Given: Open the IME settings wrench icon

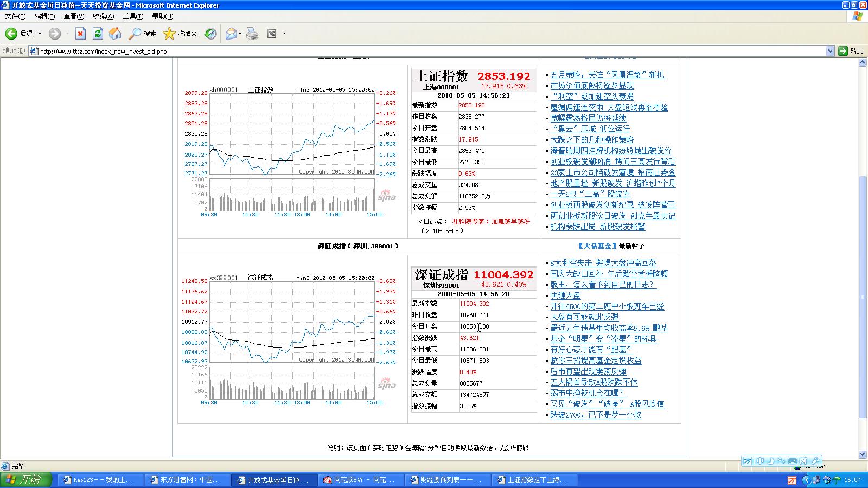Looking at the screenshot, I should coord(815,461).
